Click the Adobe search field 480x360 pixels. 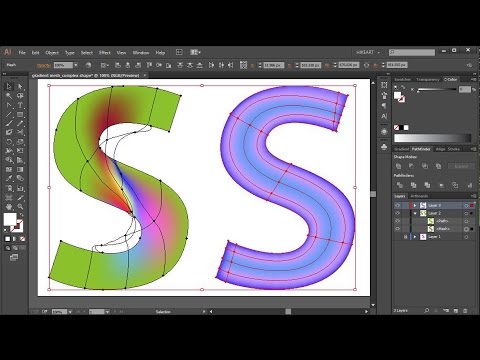coord(412,52)
